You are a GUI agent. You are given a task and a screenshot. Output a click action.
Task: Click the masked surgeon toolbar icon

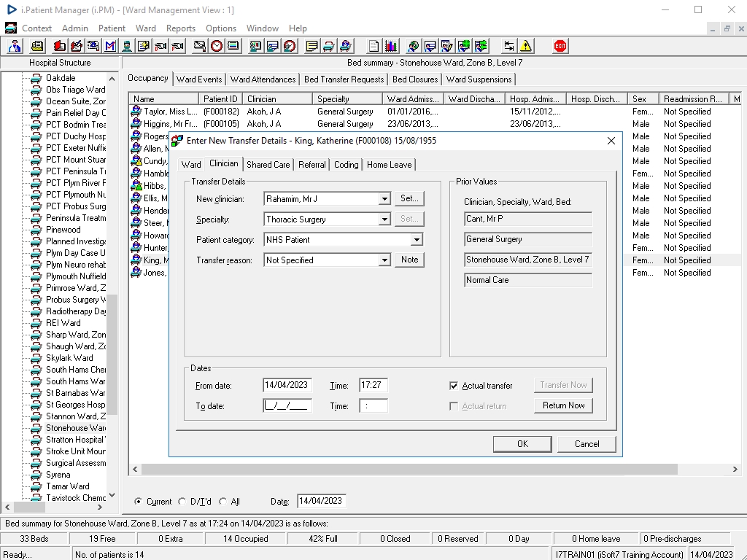127,46
